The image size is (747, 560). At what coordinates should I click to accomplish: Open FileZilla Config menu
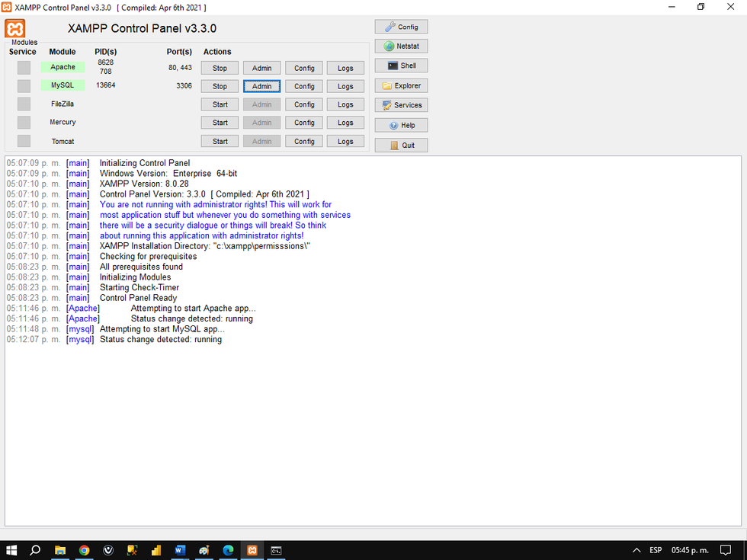point(304,104)
